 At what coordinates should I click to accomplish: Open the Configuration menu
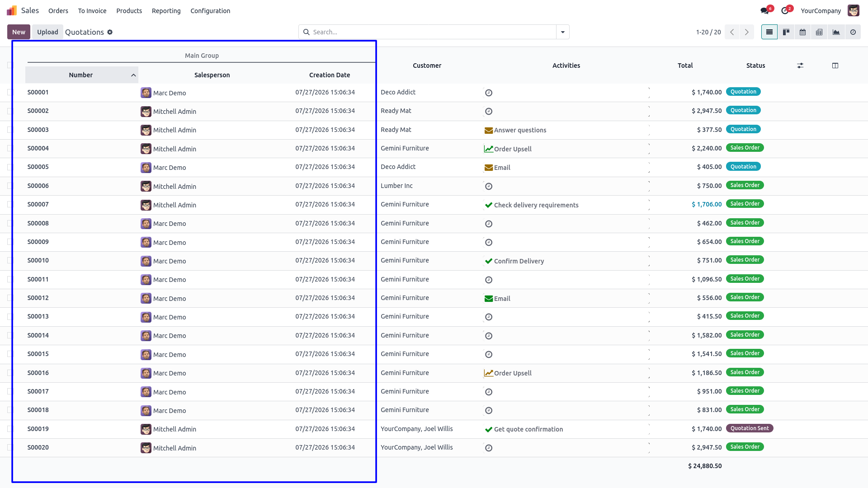tap(210, 11)
